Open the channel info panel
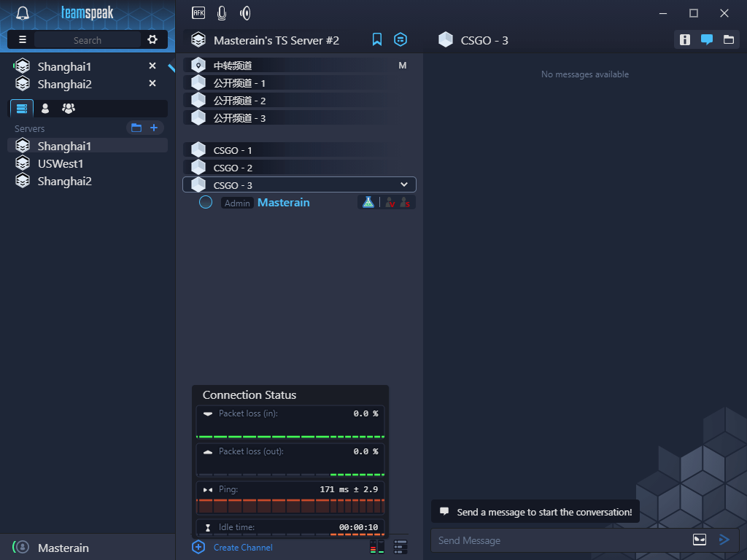The width and height of the screenshot is (747, 560). (684, 40)
